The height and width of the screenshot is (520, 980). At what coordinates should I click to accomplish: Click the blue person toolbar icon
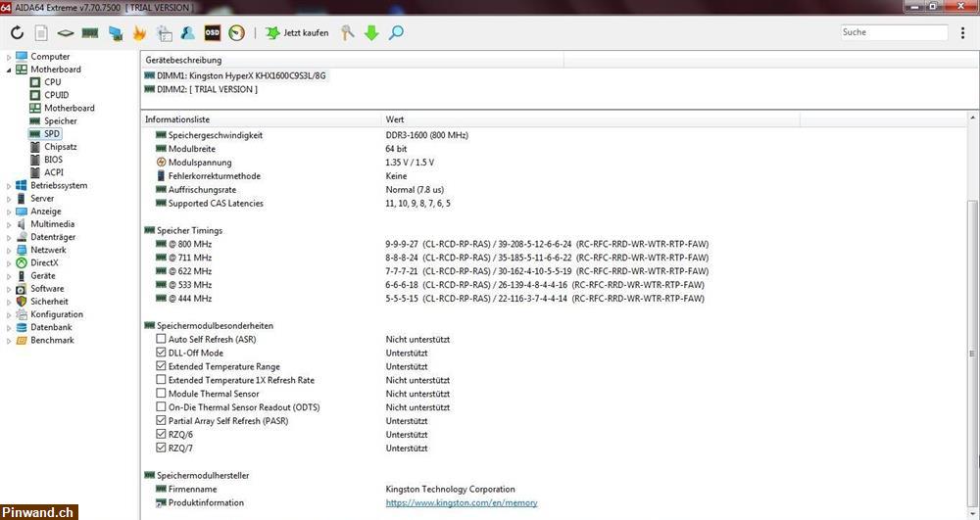187,33
